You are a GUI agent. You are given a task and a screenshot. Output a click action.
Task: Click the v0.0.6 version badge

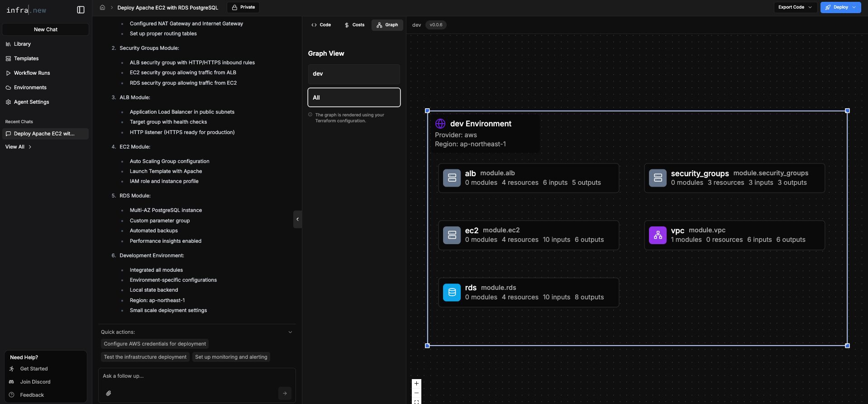click(436, 25)
